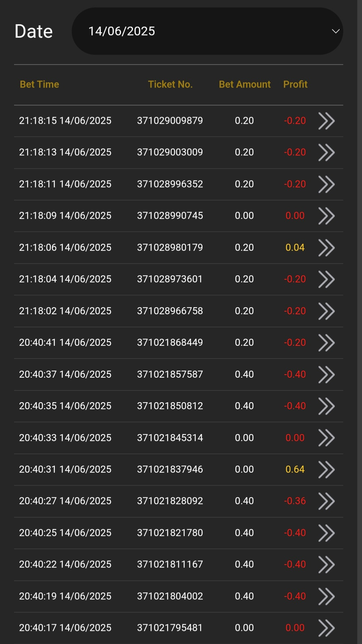Image resolution: width=362 pixels, height=644 pixels.
Task: Click bet time 21:18:15 14/06/2025
Action: 65,120
